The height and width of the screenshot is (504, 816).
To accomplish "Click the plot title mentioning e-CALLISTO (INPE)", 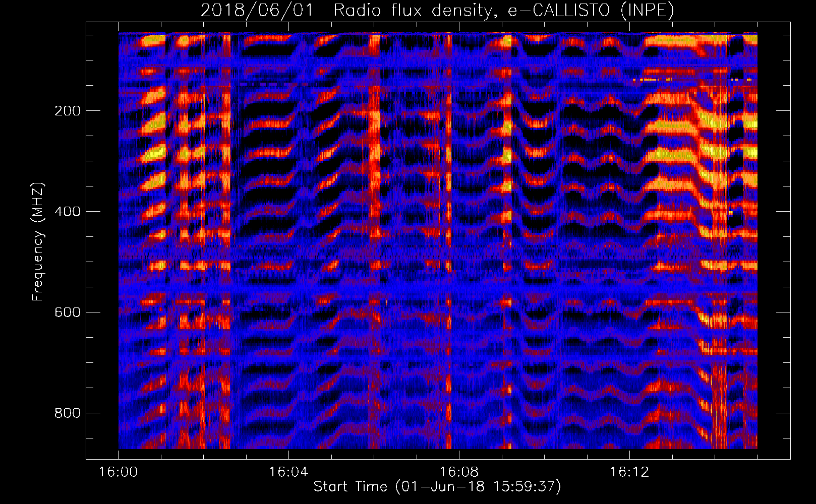I will tap(437, 11).
